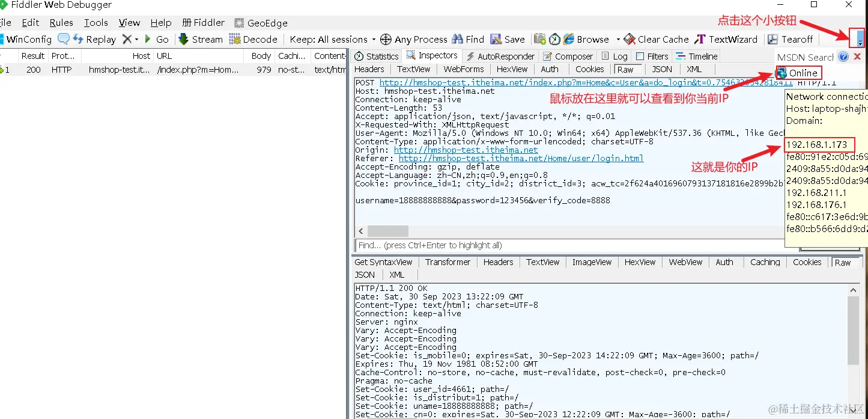Viewport: 868px width, 419px height.
Task: Click the Online network status indicator
Action: (798, 73)
